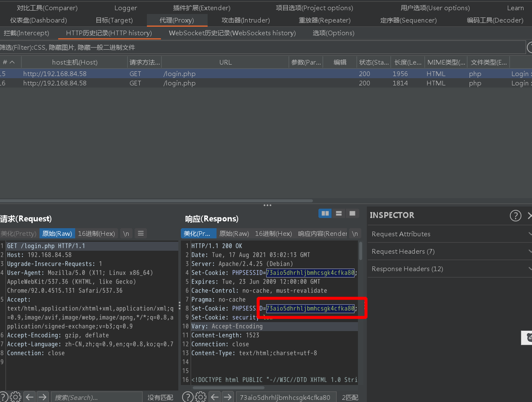Screen dimensions: 532x402
Task: Sort by URL column header
Action: [x=225, y=62]
